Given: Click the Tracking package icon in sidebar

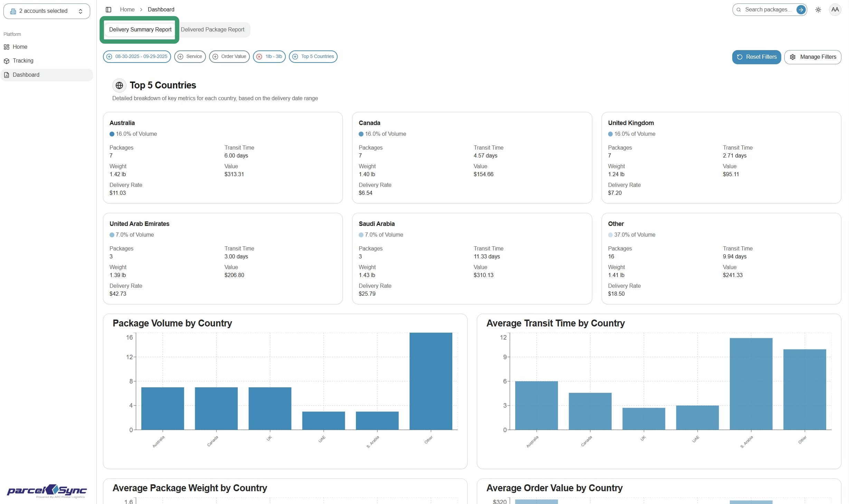Looking at the screenshot, I should (x=7, y=61).
